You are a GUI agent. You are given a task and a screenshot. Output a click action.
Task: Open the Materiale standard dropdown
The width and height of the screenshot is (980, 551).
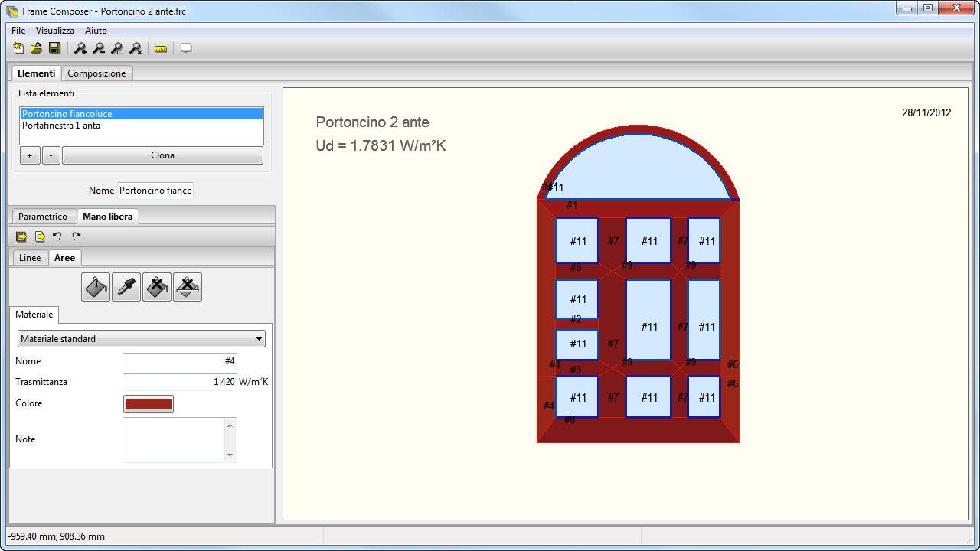pos(142,339)
